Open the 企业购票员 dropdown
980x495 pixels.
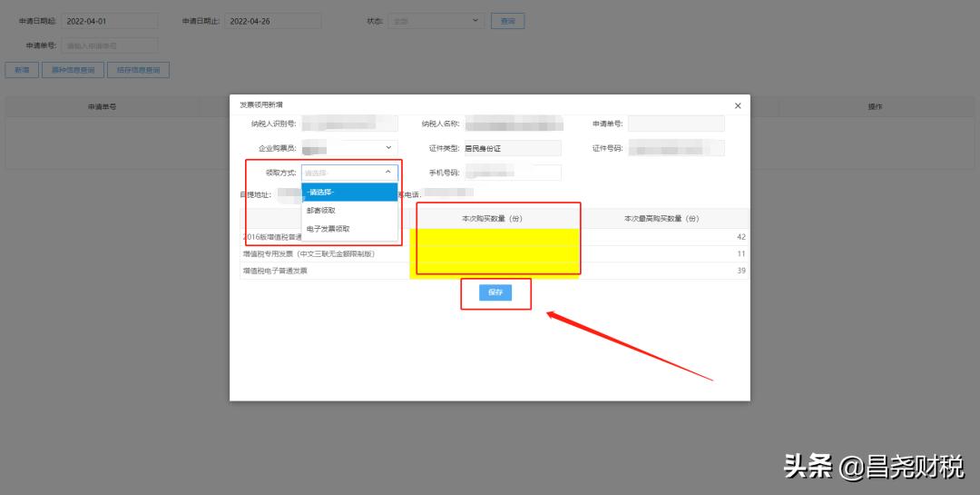coord(349,147)
